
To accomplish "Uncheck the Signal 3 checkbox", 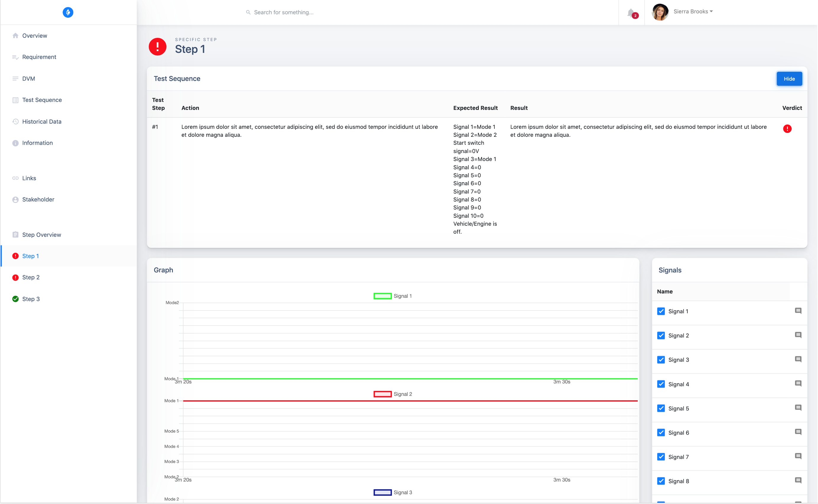I will (x=661, y=360).
